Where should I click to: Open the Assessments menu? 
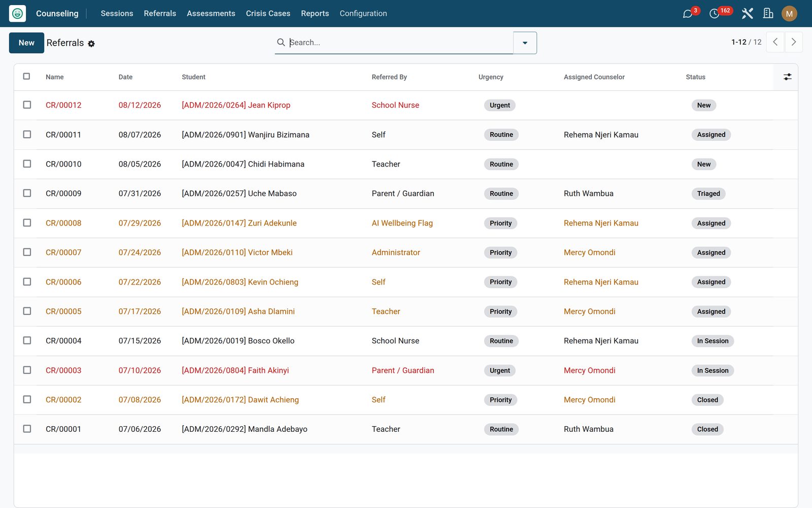pyautogui.click(x=211, y=14)
